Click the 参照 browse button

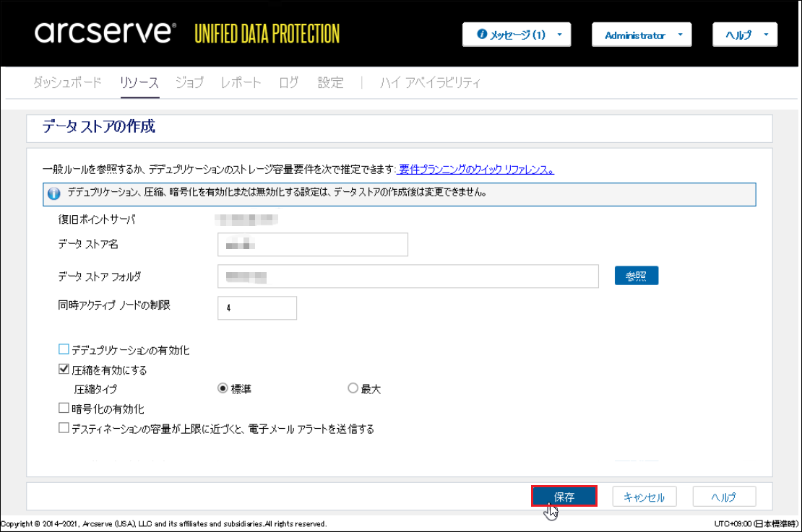point(637,276)
